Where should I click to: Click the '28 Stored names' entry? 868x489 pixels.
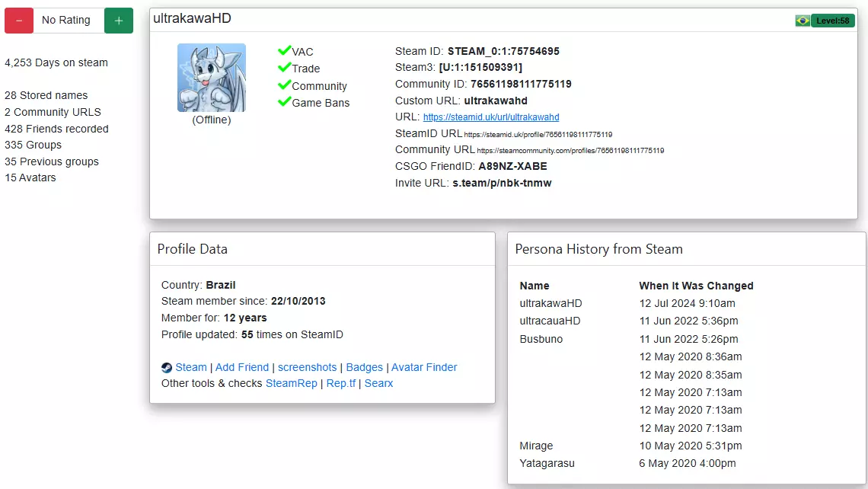(46, 95)
